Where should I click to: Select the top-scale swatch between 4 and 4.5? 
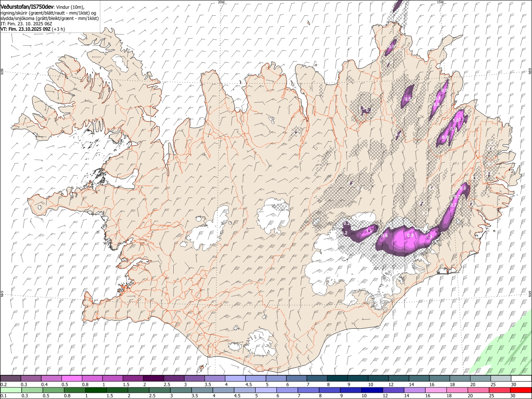[235, 379]
